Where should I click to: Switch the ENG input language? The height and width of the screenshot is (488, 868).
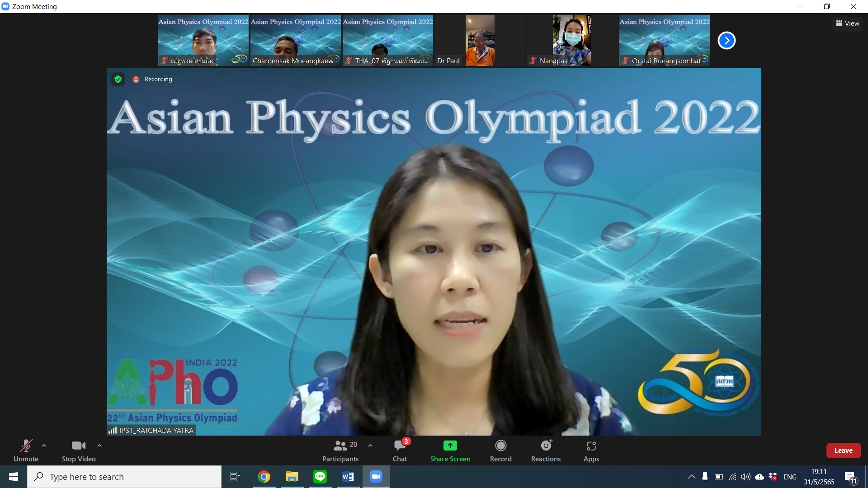click(x=790, y=477)
